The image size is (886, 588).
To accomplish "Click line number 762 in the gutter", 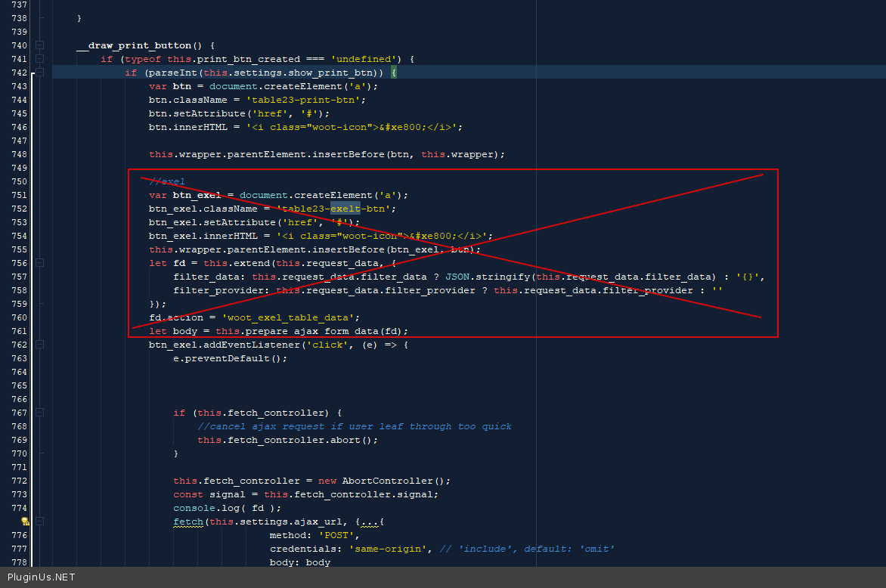I will 18,345.
